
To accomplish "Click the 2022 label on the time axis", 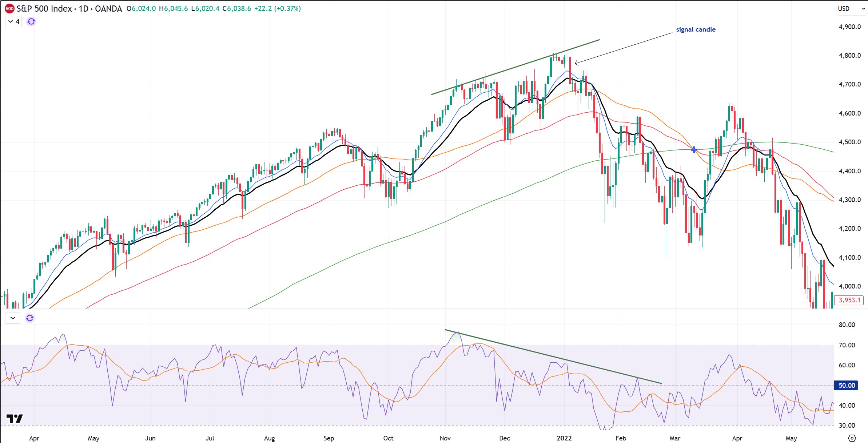I will (x=564, y=438).
